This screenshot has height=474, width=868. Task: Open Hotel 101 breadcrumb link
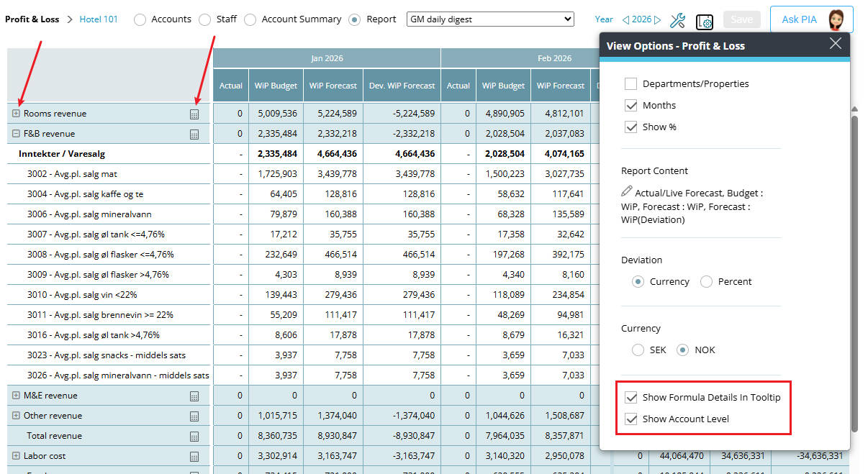pyautogui.click(x=99, y=19)
